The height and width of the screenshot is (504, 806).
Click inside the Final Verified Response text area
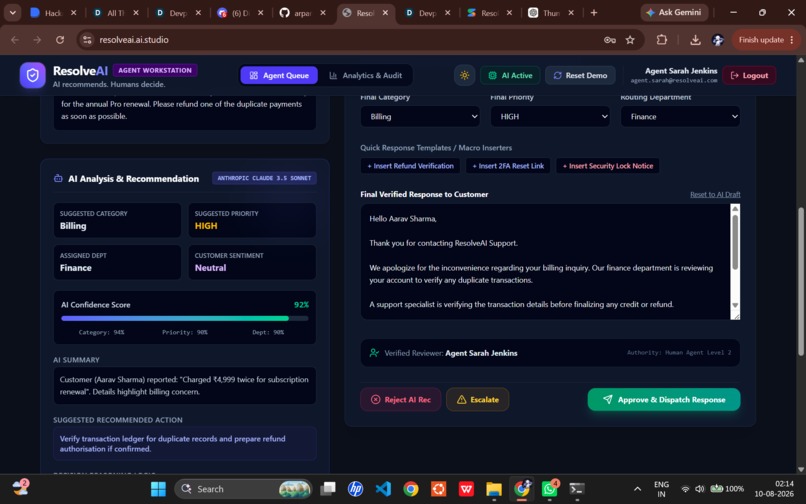pyautogui.click(x=545, y=261)
